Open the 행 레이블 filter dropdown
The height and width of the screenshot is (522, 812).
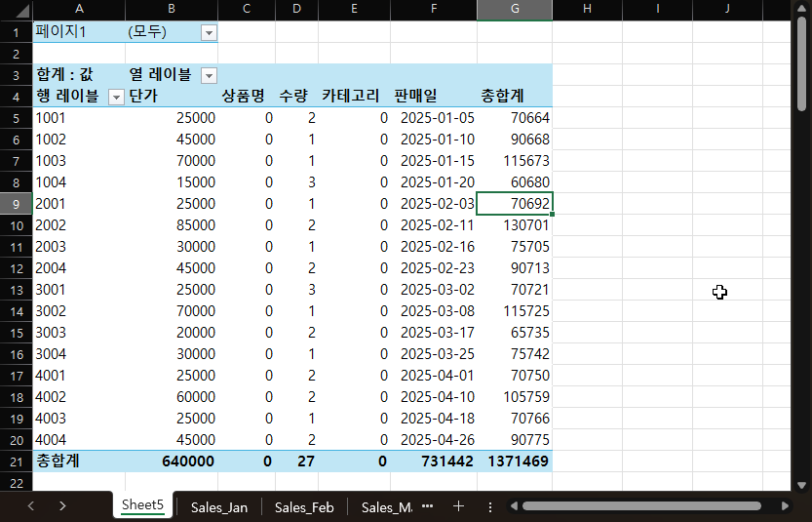click(117, 97)
